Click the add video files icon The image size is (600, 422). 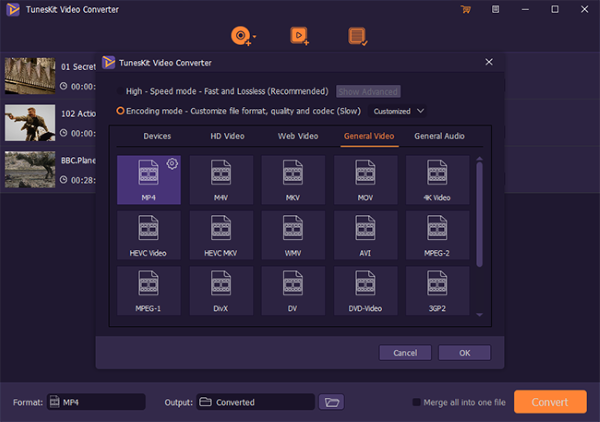click(x=299, y=36)
